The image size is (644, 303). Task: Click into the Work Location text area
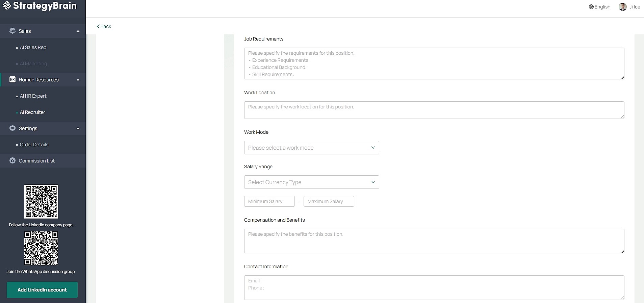pos(434,110)
